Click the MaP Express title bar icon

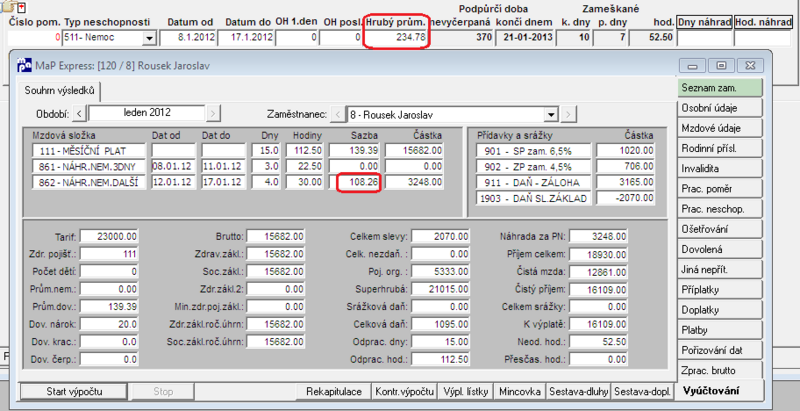pos(24,65)
